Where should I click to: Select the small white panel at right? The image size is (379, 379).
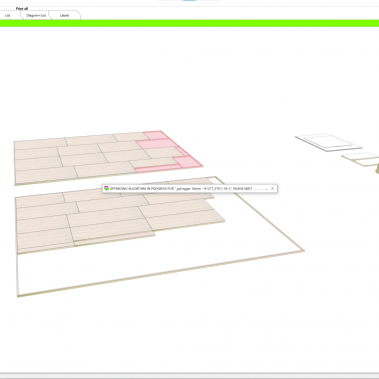328,142
